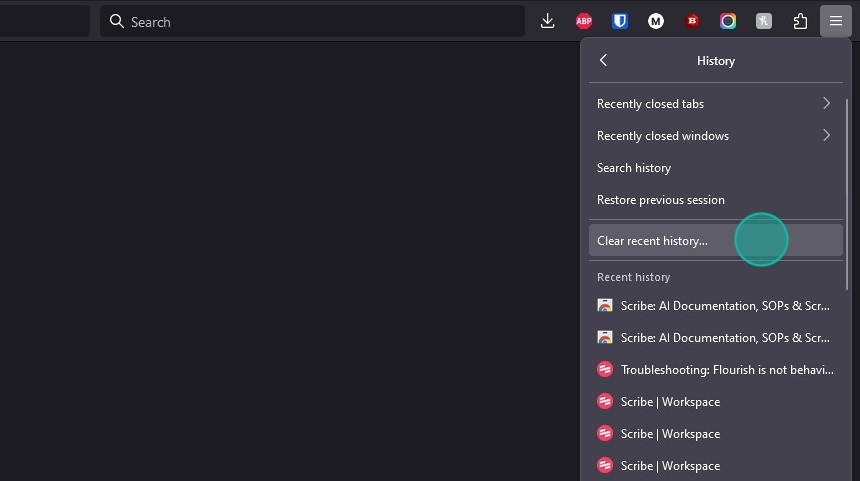Choose Restore previous session
Image resolution: width=860 pixels, height=481 pixels.
pos(716,200)
